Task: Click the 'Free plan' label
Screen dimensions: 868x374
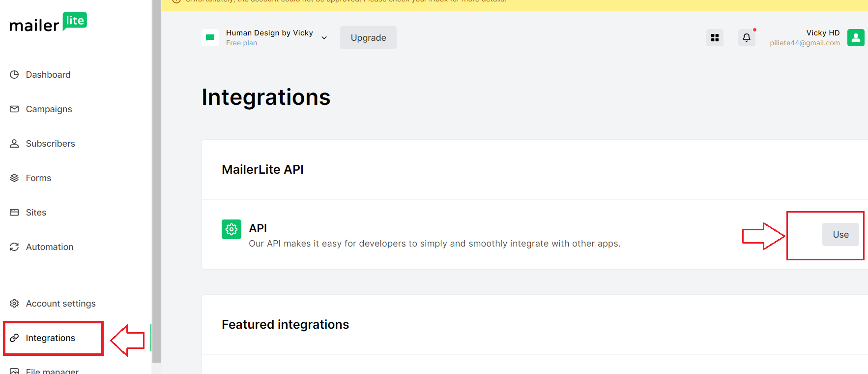Action: coord(241,43)
